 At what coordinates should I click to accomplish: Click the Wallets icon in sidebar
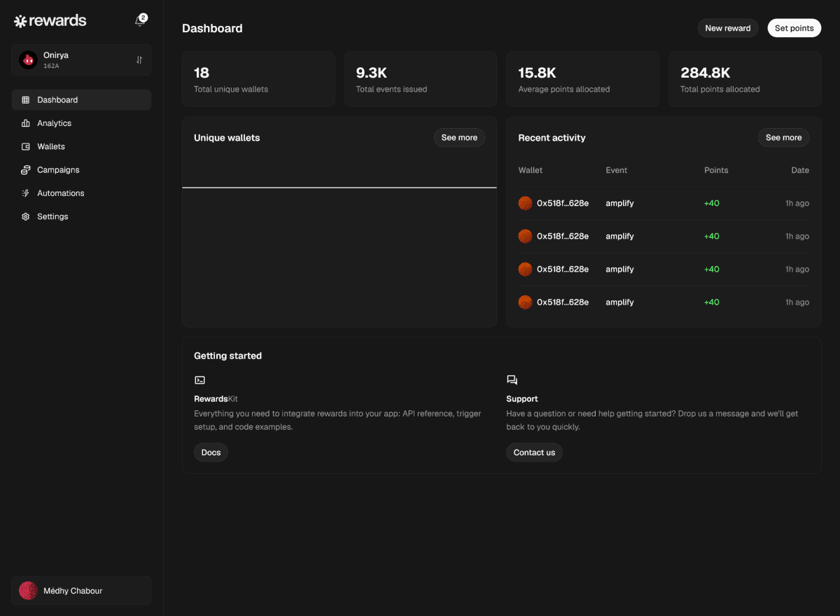pos(26,146)
